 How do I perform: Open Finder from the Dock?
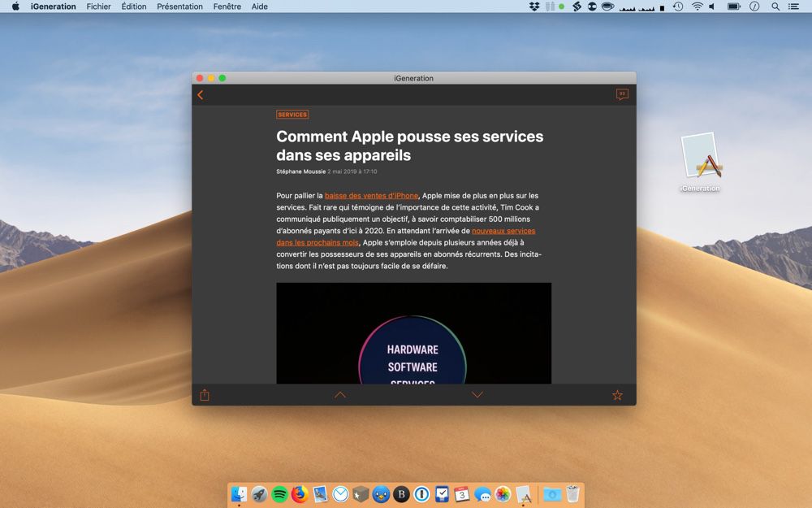click(x=239, y=494)
